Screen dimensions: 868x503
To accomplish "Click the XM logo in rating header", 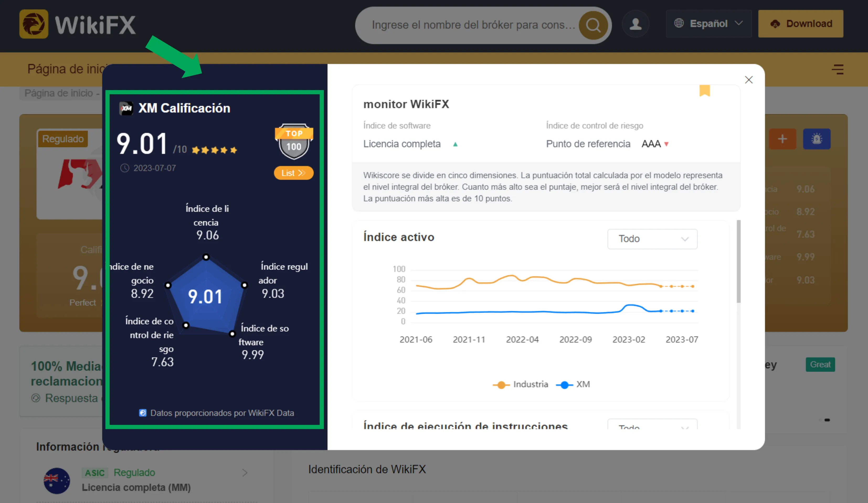I will (126, 109).
